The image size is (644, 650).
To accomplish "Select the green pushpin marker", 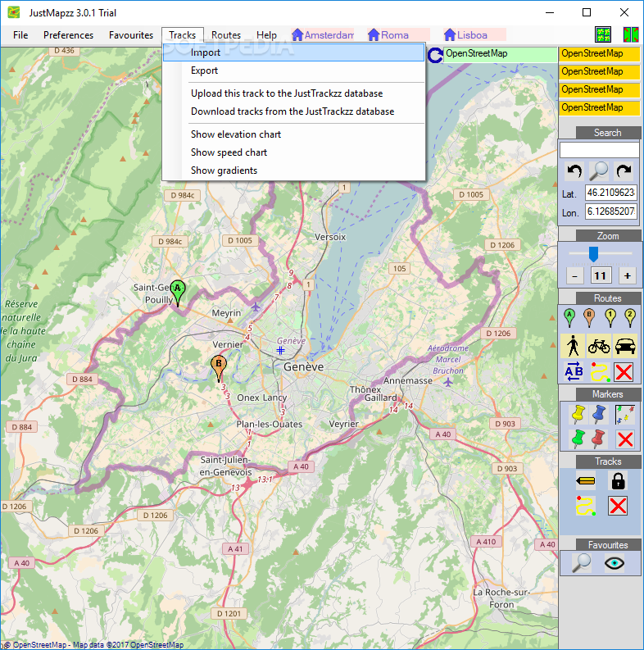I will pyautogui.click(x=578, y=439).
